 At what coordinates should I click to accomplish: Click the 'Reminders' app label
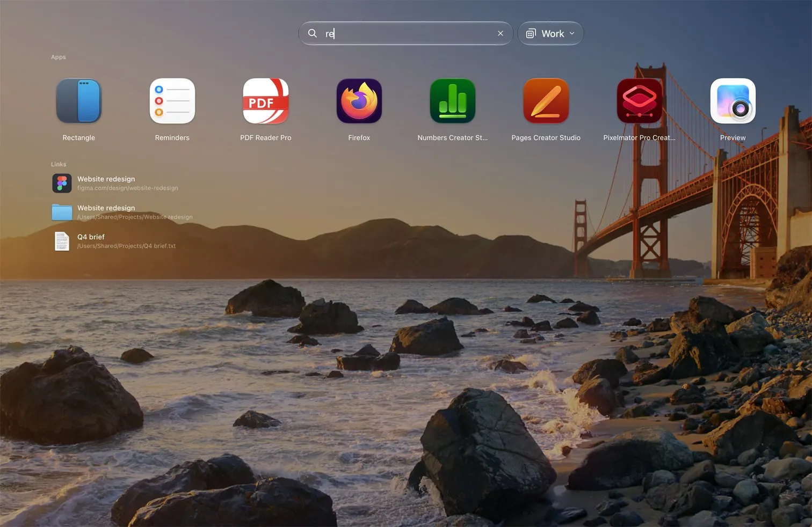click(172, 138)
